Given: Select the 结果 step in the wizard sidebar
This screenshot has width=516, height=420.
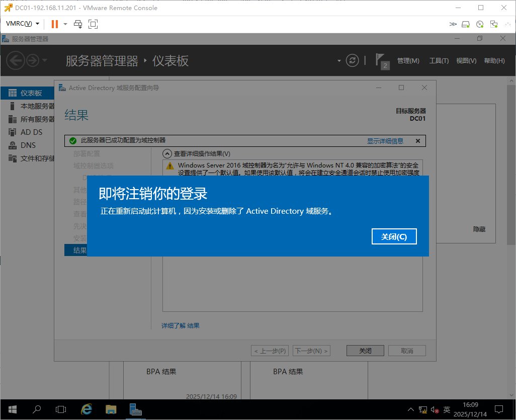Looking at the screenshot, I should (76, 250).
